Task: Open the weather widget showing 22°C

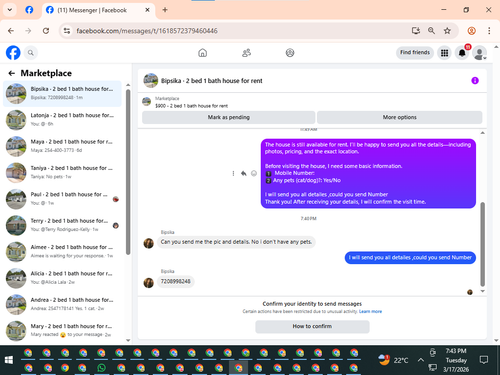Action: tap(393, 360)
